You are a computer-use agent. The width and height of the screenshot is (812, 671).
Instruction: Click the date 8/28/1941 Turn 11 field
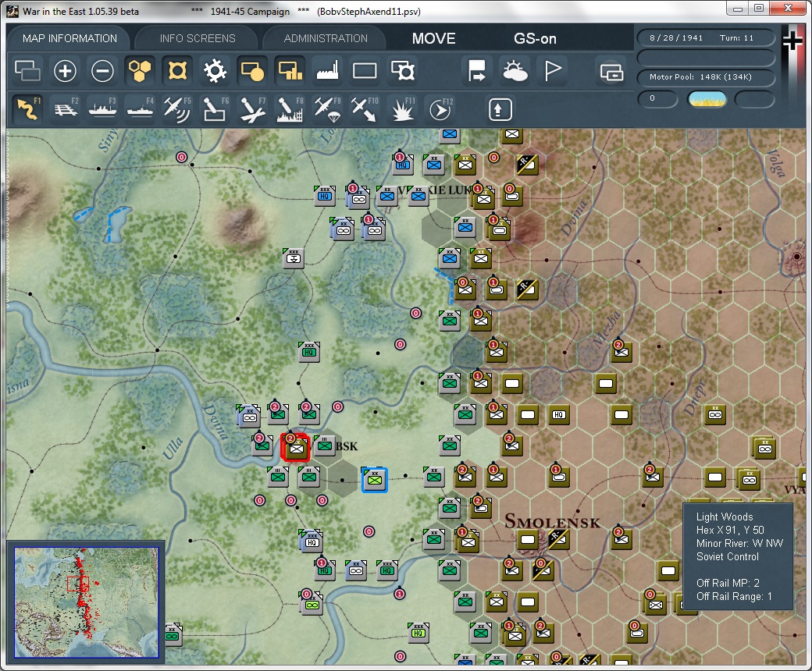click(x=705, y=37)
